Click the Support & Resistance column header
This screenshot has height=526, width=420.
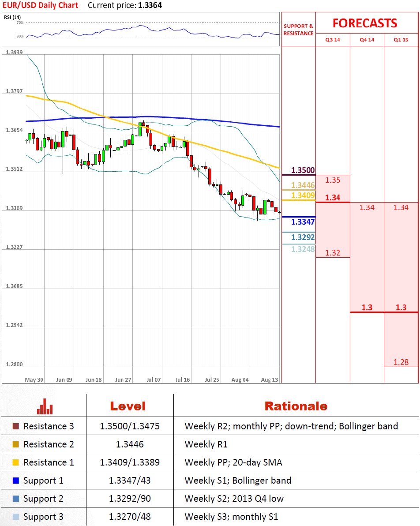(298, 30)
